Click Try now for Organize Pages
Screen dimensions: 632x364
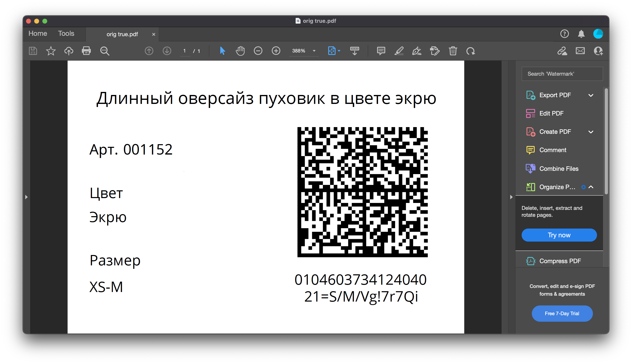pyautogui.click(x=559, y=235)
